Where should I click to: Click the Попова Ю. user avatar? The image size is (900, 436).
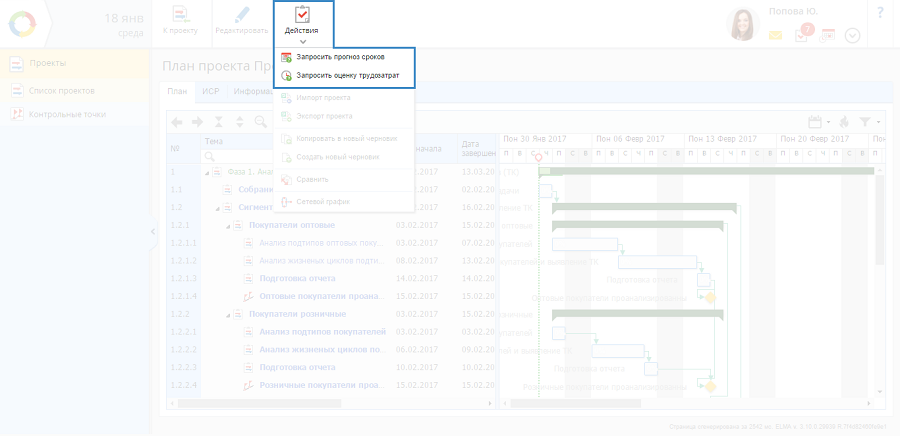click(x=743, y=24)
